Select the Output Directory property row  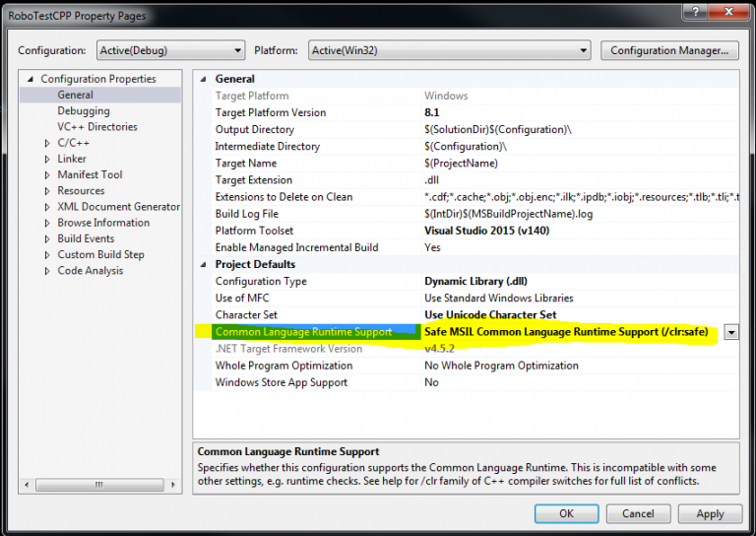coord(254,130)
